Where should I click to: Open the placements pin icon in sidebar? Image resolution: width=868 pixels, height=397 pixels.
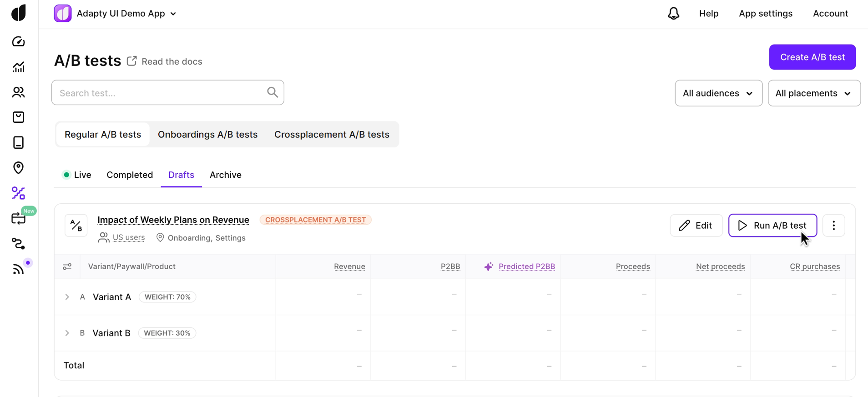tap(19, 168)
